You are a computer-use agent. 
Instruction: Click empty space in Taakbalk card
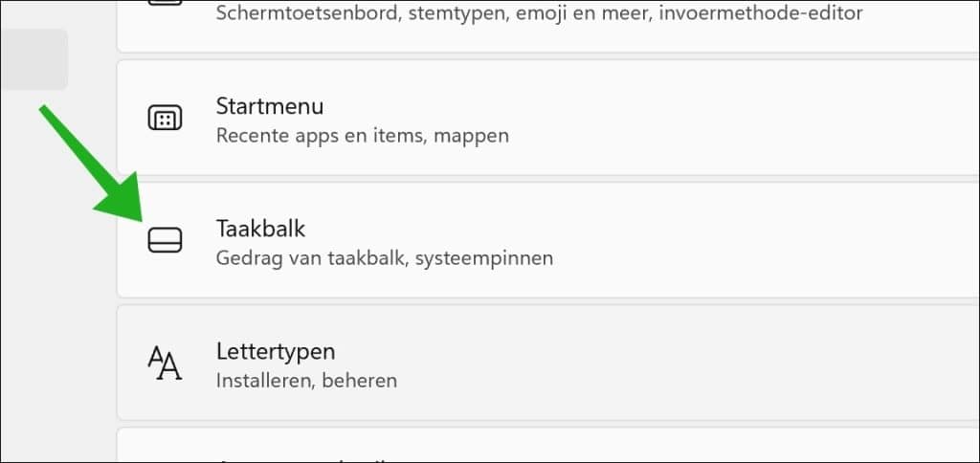[x=750, y=240]
